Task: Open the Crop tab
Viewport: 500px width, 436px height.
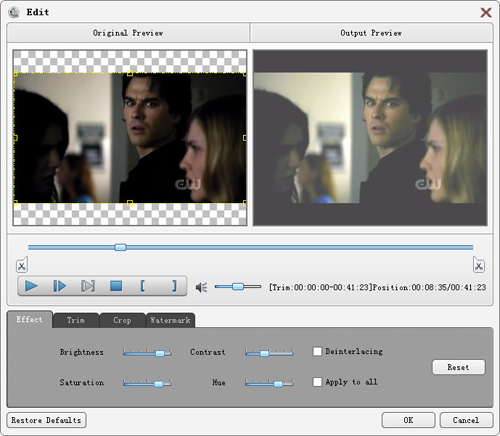Action: [x=122, y=320]
